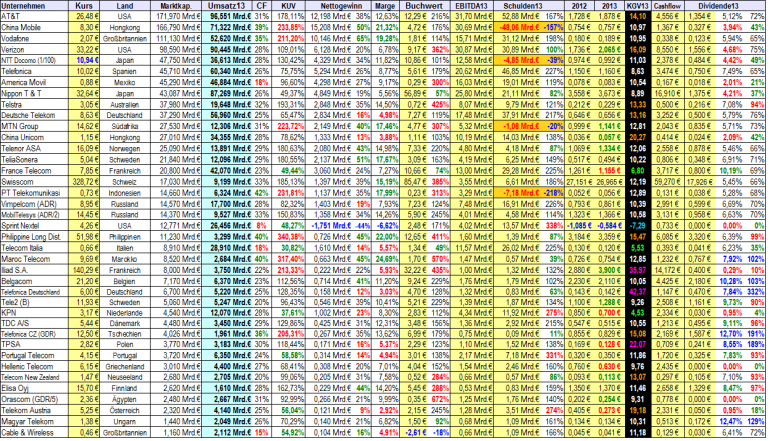This screenshot has width=770, height=441.
Task: Select the KGV13 column header
Action: [637, 6]
